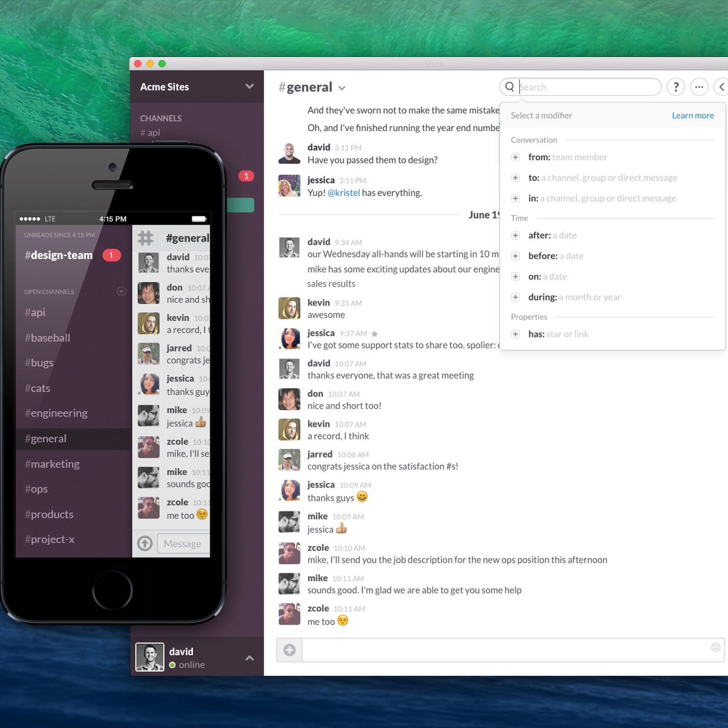The height and width of the screenshot is (728, 728).
Task: Add the before: date modifier
Action: [515, 256]
